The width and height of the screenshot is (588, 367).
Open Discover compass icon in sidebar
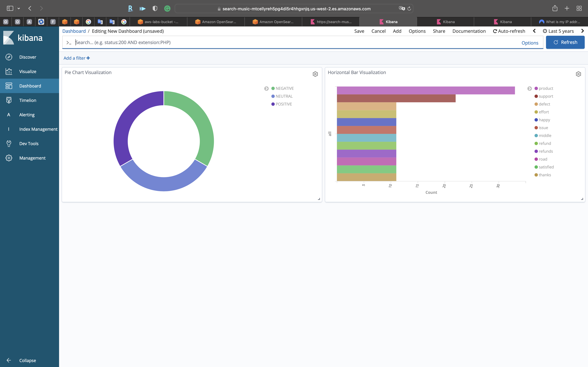click(9, 57)
